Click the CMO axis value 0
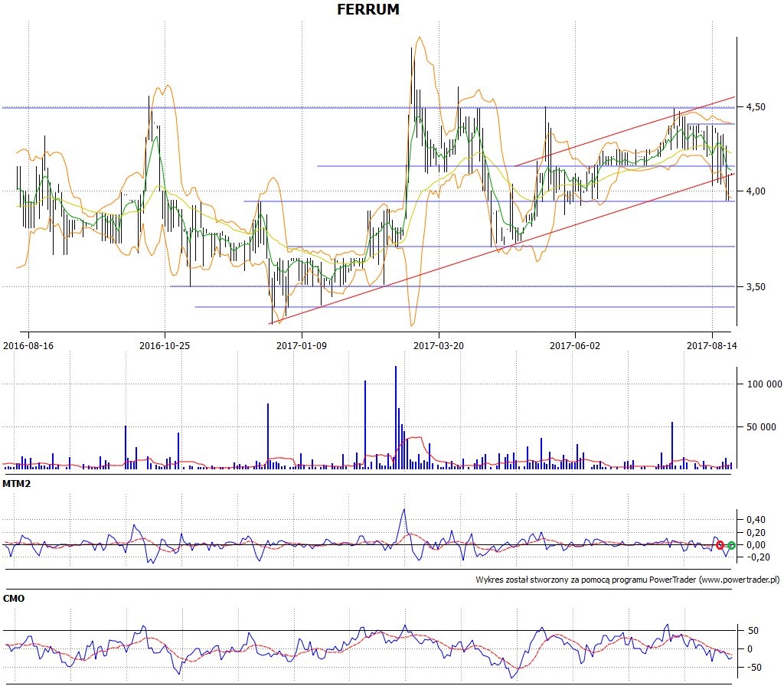The height and width of the screenshot is (686, 784). [750, 649]
